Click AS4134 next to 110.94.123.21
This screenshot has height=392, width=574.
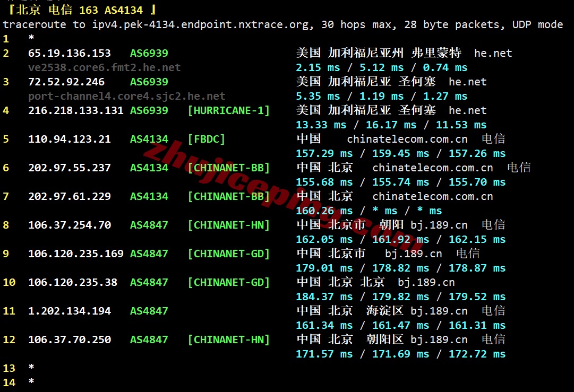(x=149, y=140)
